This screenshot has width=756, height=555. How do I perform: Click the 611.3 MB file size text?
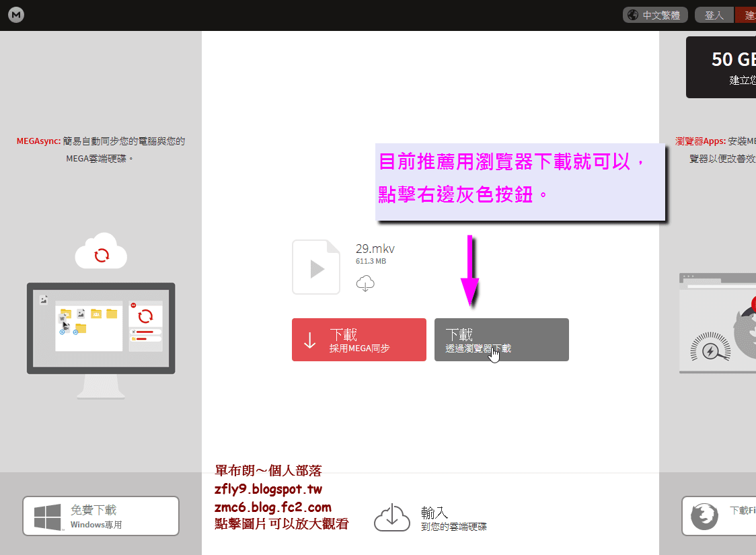coord(371,261)
